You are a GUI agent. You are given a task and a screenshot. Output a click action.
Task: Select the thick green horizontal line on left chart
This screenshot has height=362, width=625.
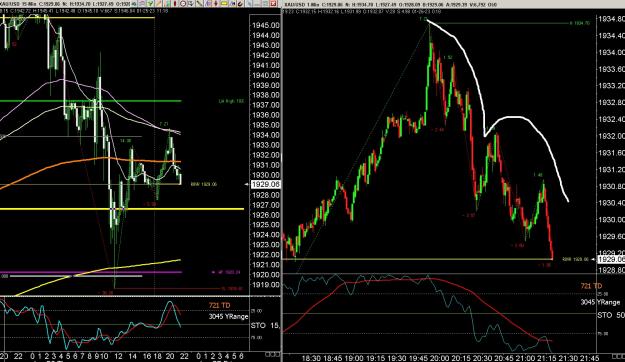pyautogui.click(x=90, y=101)
